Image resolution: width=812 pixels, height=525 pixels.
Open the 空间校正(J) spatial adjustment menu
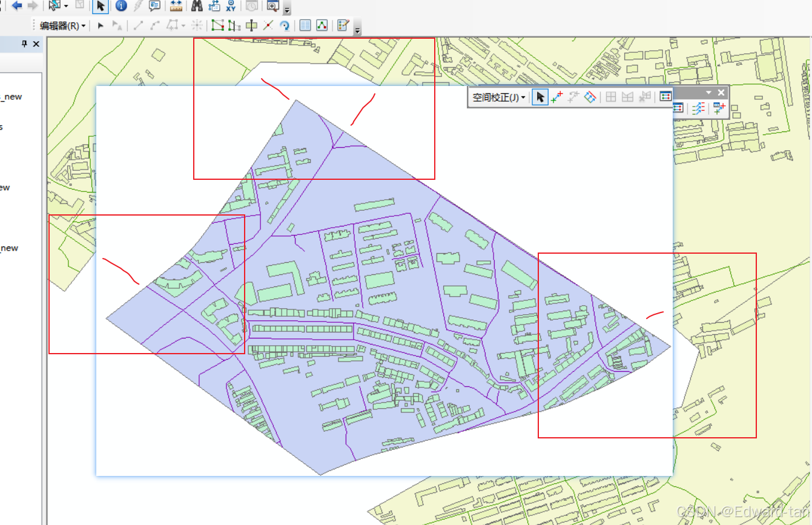pos(499,97)
